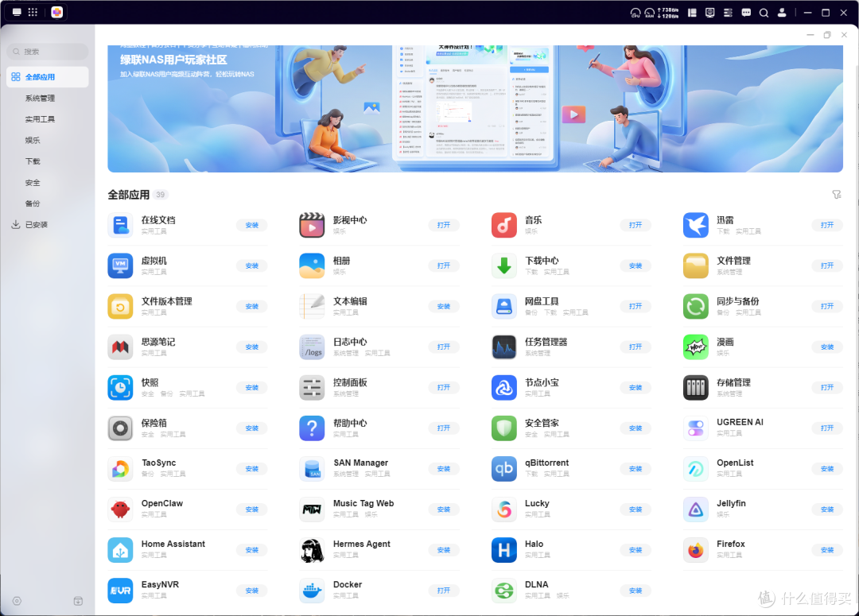The image size is (859, 616).
Task: Click the 音乐 music note icon
Action: click(x=504, y=226)
